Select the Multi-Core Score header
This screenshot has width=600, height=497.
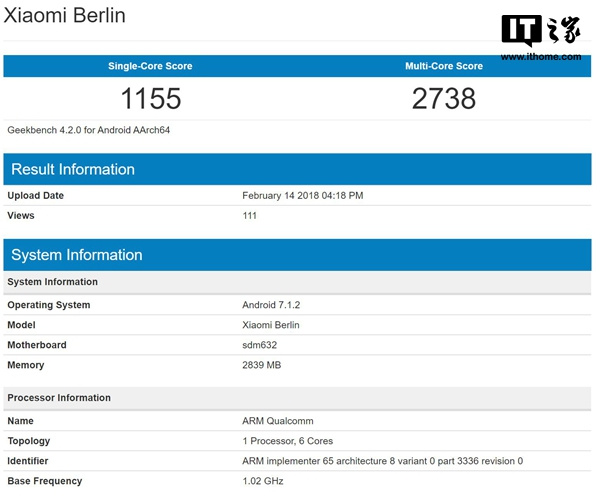point(444,66)
